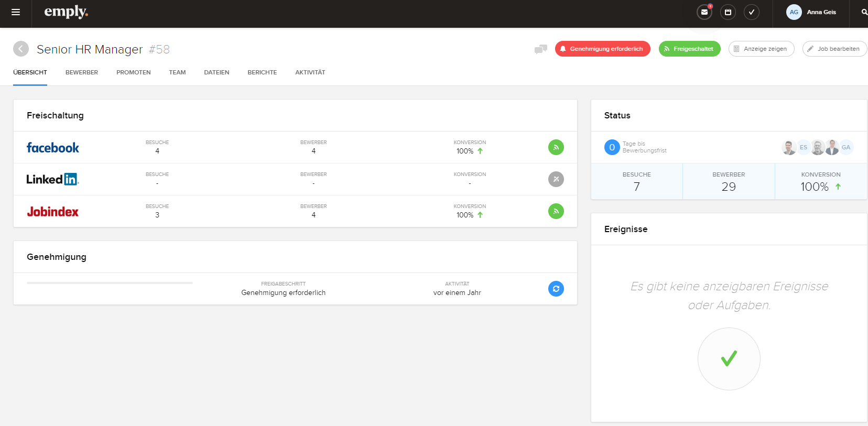Enable LinkedIn publishing
The width and height of the screenshot is (868, 426).
click(x=556, y=179)
